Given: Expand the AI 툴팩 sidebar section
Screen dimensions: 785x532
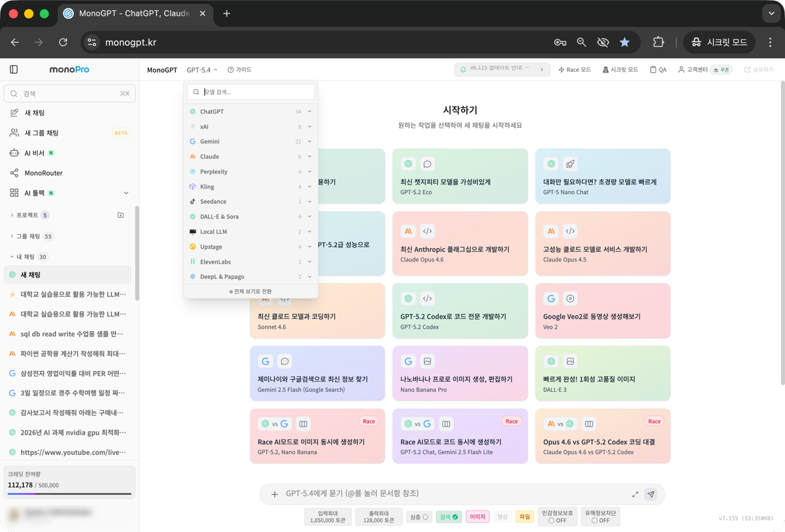Looking at the screenshot, I should pos(68,193).
